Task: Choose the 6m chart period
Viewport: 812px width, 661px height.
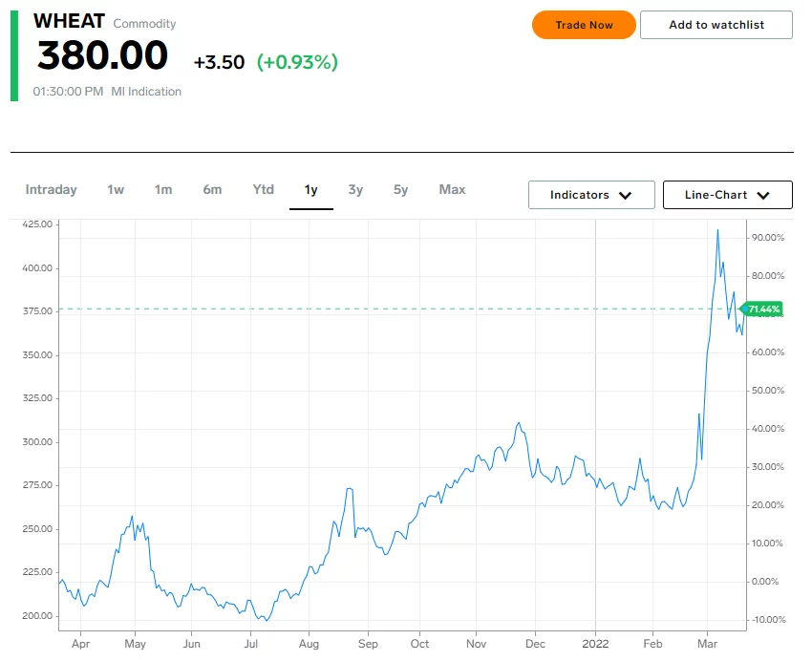Action: tap(212, 189)
